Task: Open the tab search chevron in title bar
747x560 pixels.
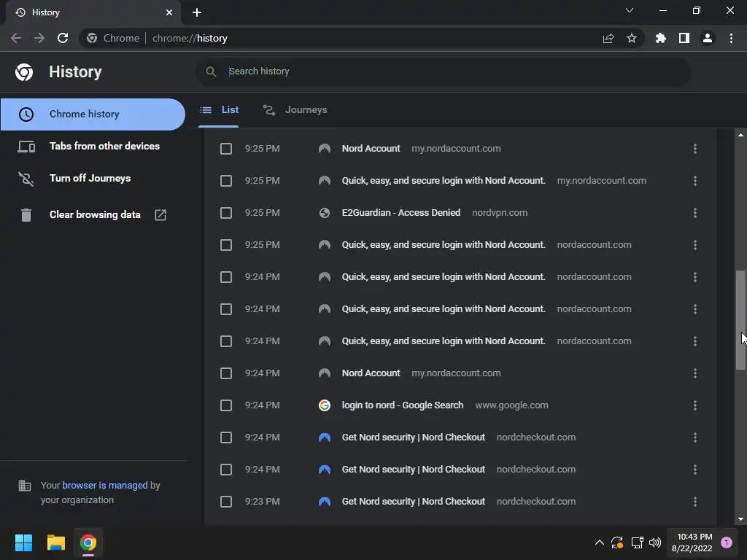Action: pos(630,10)
